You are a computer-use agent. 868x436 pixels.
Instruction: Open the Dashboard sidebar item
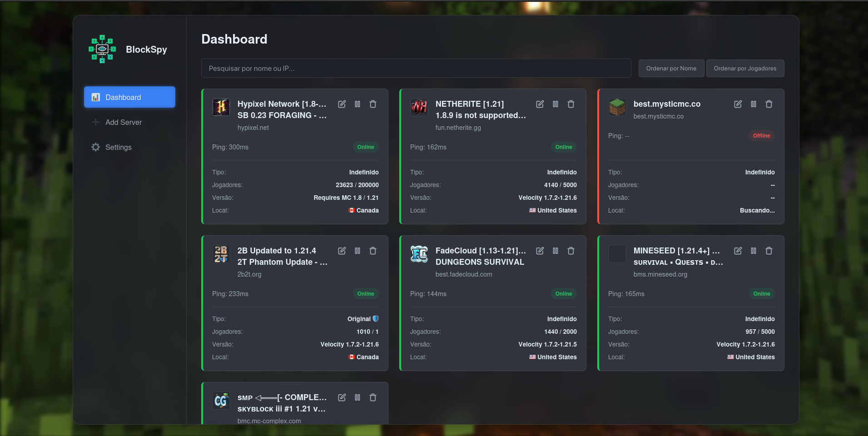pos(129,97)
